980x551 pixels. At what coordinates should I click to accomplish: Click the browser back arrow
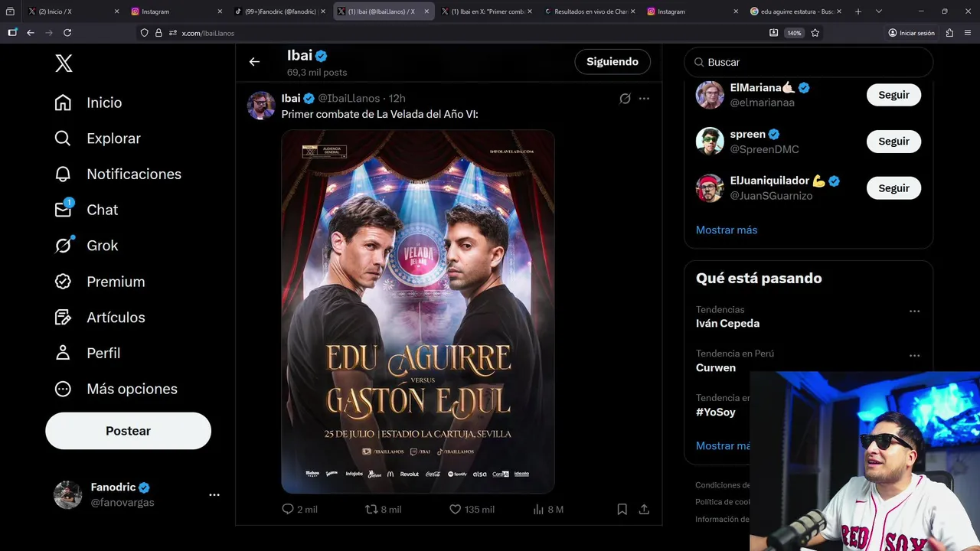coord(31,33)
